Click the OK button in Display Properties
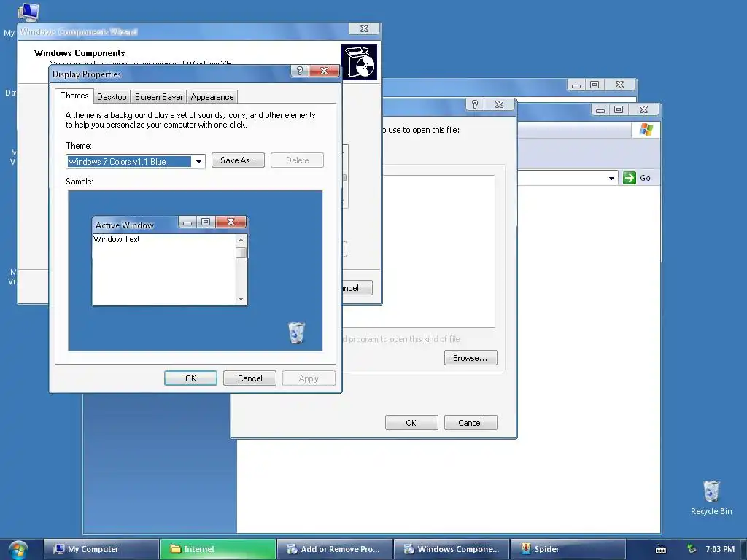The width and height of the screenshot is (747, 560). pos(190,378)
